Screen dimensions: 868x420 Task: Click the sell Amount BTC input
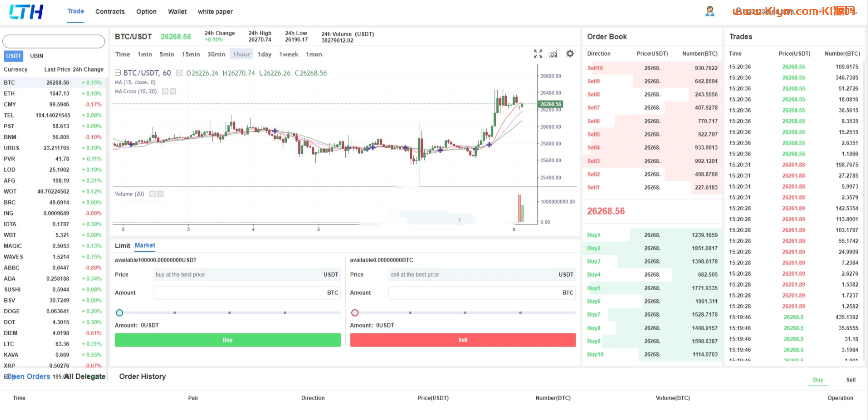point(482,293)
